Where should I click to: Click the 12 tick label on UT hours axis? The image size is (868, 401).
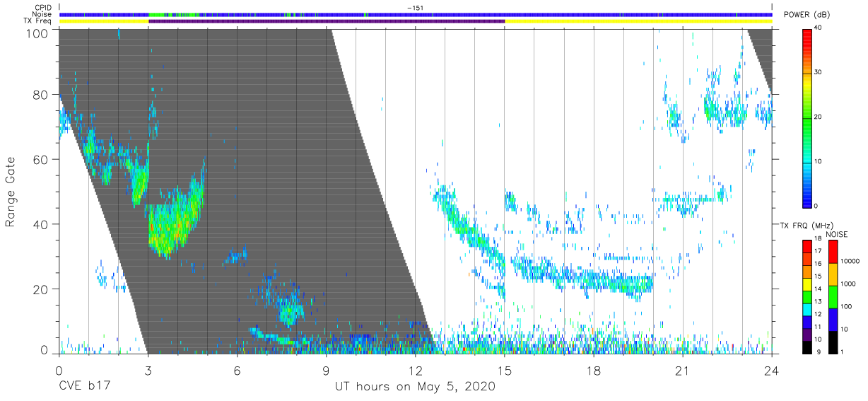415,370
